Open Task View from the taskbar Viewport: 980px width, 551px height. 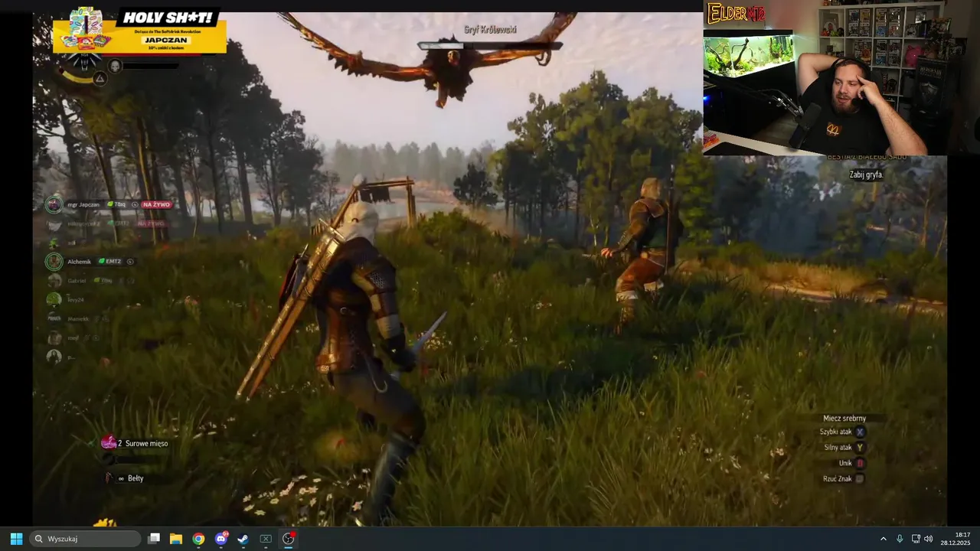point(154,539)
